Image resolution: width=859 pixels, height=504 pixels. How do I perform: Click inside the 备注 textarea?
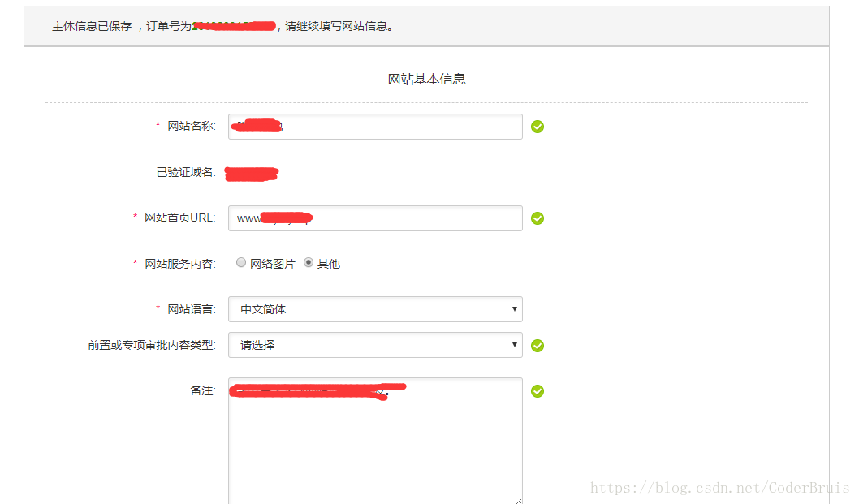click(x=375, y=441)
